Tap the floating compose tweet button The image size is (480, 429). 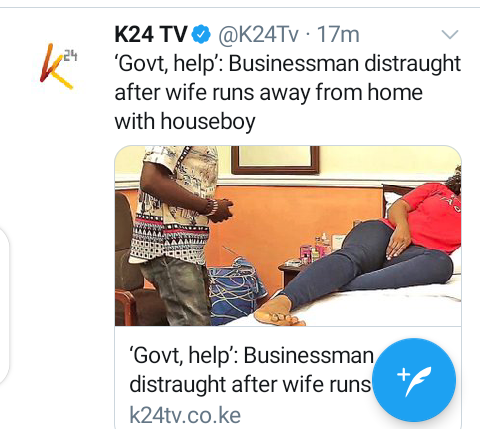coord(414,380)
